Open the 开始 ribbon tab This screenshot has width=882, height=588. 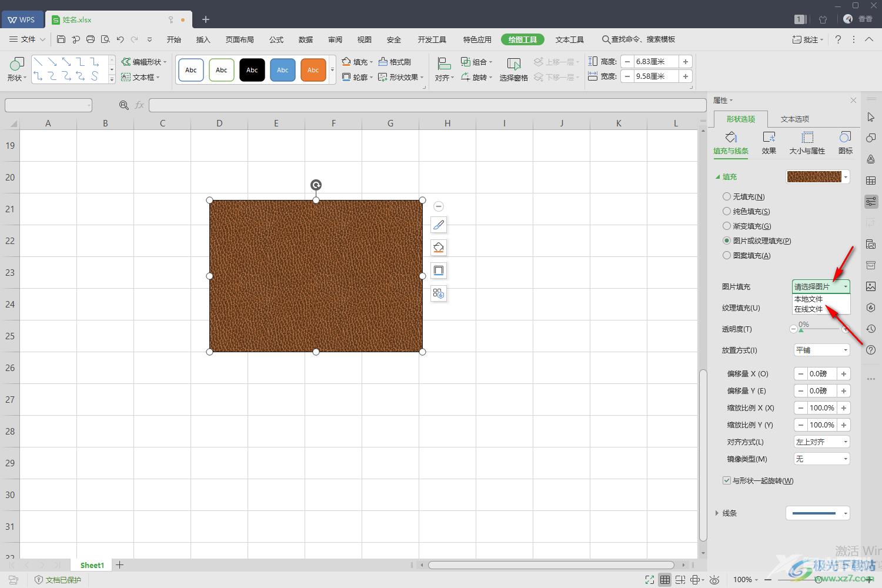pos(174,39)
